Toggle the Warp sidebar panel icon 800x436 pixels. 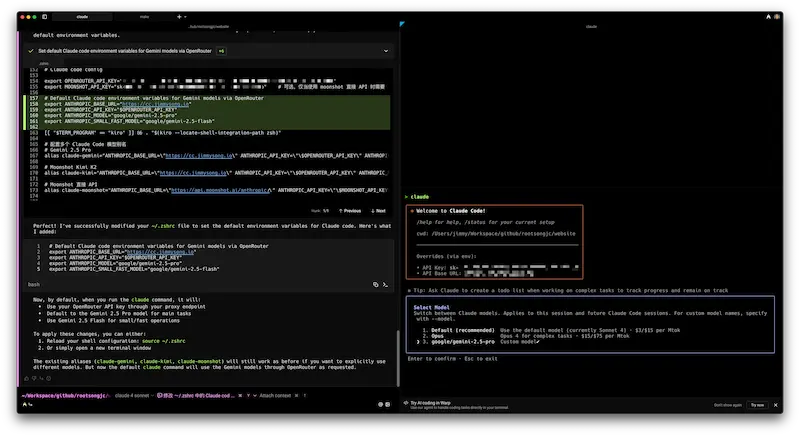[44, 17]
